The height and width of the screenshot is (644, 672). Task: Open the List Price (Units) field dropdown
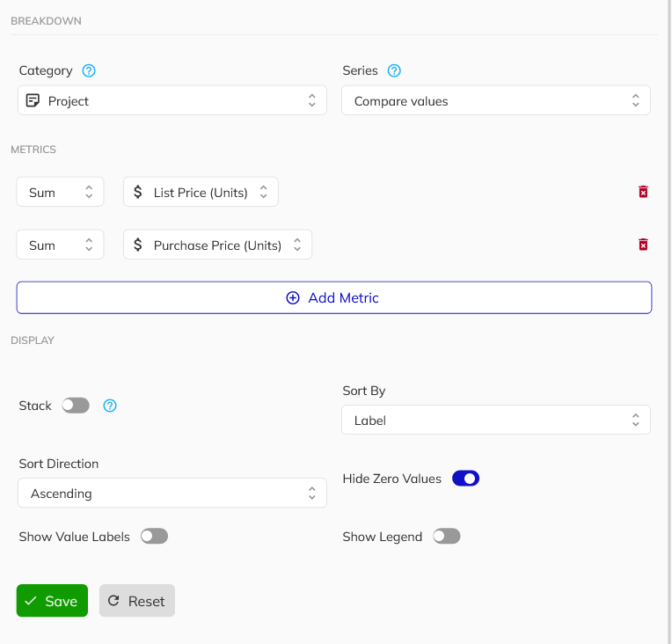201,192
